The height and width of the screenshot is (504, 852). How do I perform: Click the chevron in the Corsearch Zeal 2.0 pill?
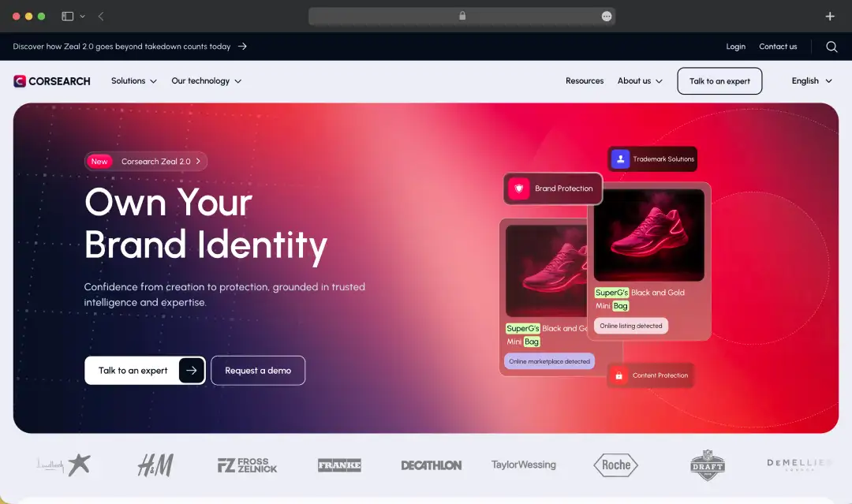[198, 162]
